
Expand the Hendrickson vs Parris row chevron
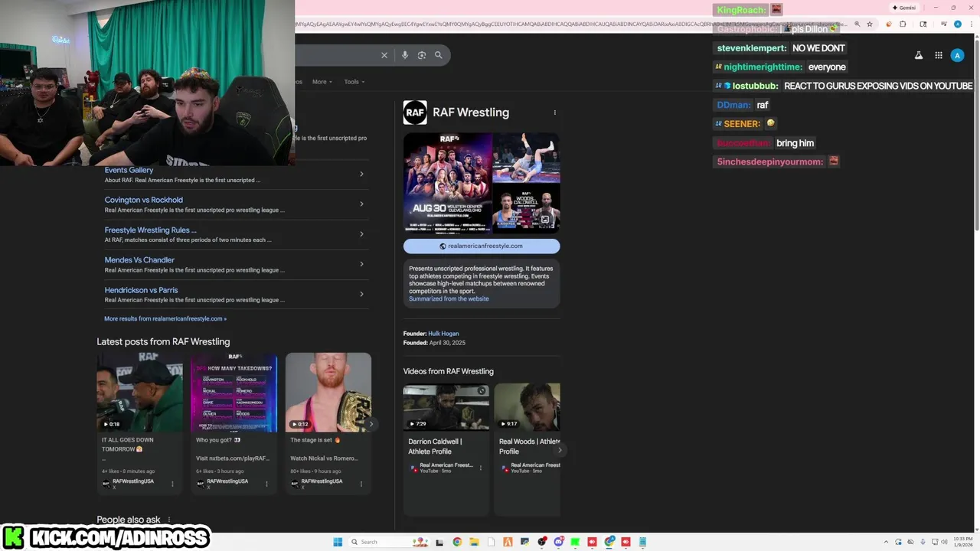pos(361,294)
